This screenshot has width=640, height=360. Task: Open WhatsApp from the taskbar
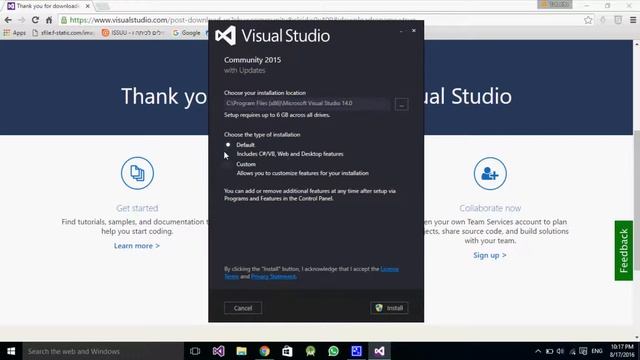333,351
